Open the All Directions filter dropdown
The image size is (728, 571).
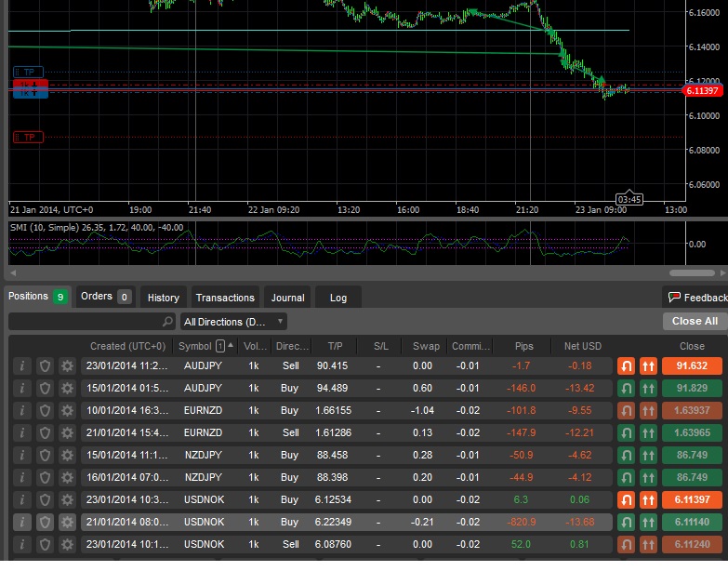click(x=233, y=321)
